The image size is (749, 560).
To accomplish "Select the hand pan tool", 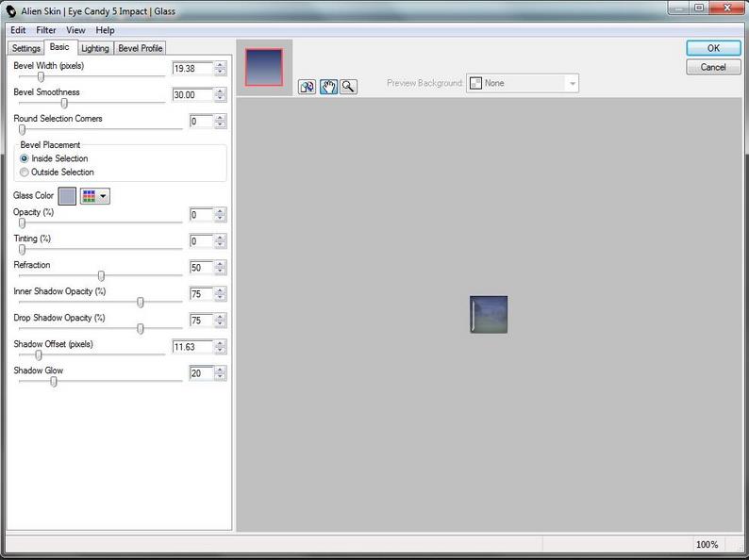I will pos(328,87).
